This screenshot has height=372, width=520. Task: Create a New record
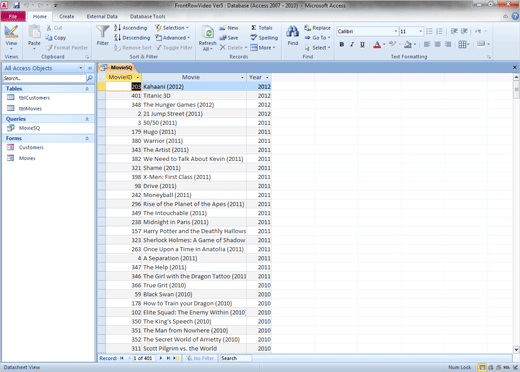click(x=228, y=28)
